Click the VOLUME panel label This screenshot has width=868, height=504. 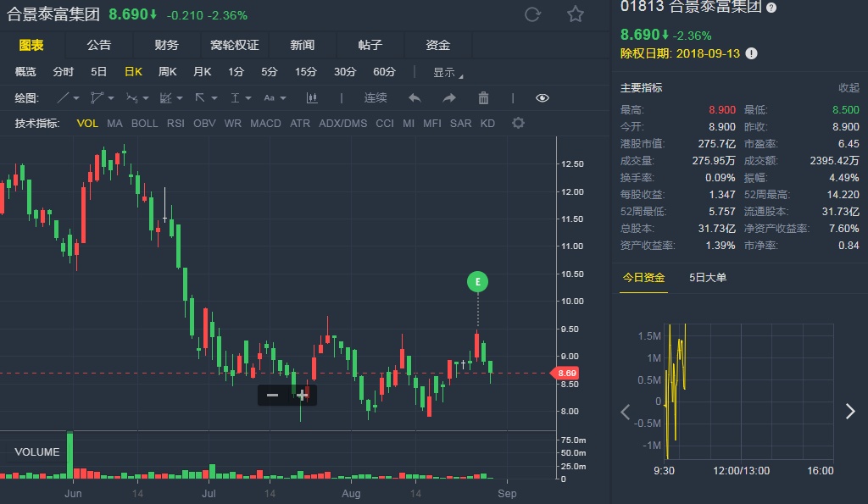37,452
